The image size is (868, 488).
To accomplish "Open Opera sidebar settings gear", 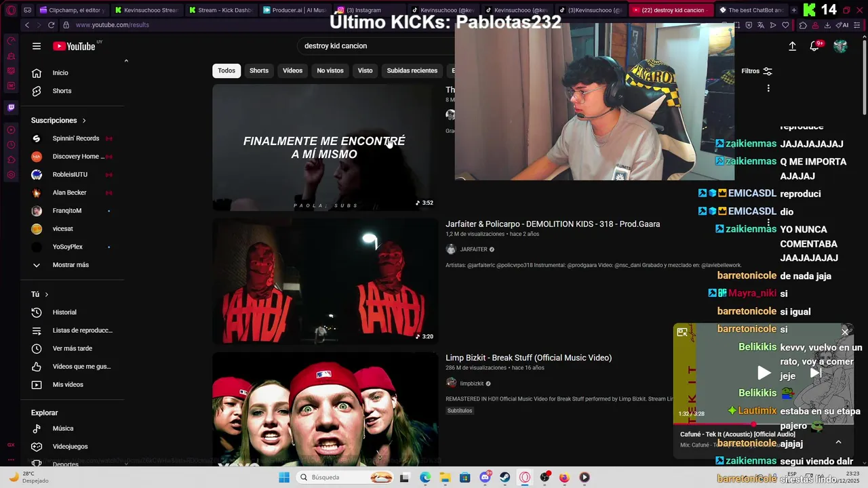I will (11, 175).
